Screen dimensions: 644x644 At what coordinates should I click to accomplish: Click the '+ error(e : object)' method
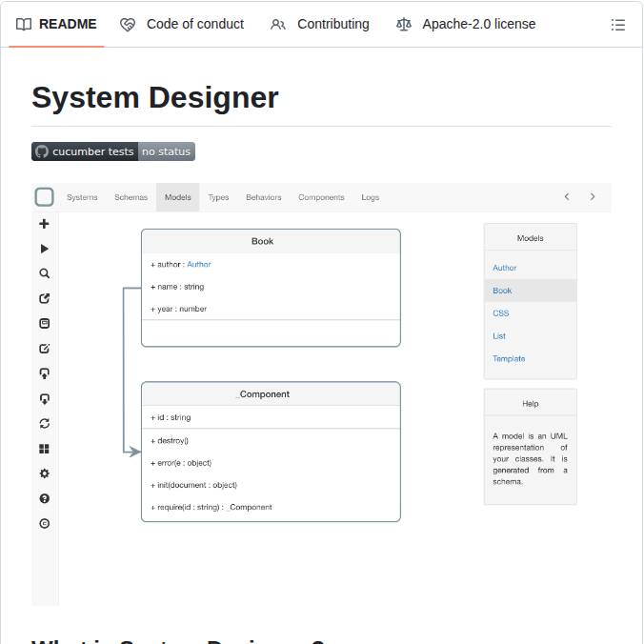tap(181, 463)
